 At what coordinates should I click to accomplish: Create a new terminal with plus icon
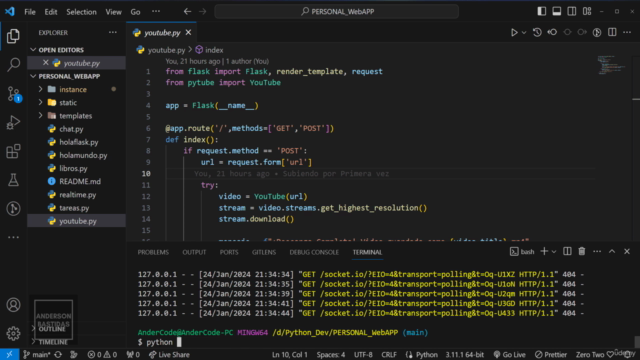[x=544, y=251]
